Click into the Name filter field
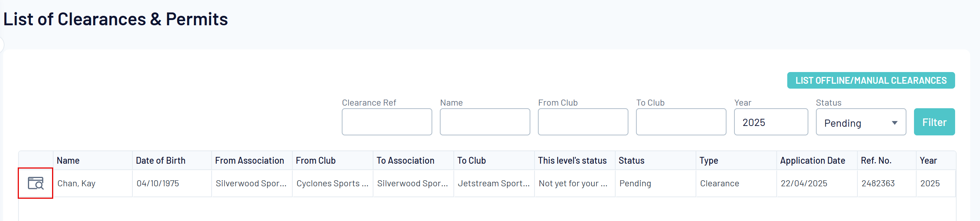This screenshot has width=980, height=221. [x=485, y=122]
